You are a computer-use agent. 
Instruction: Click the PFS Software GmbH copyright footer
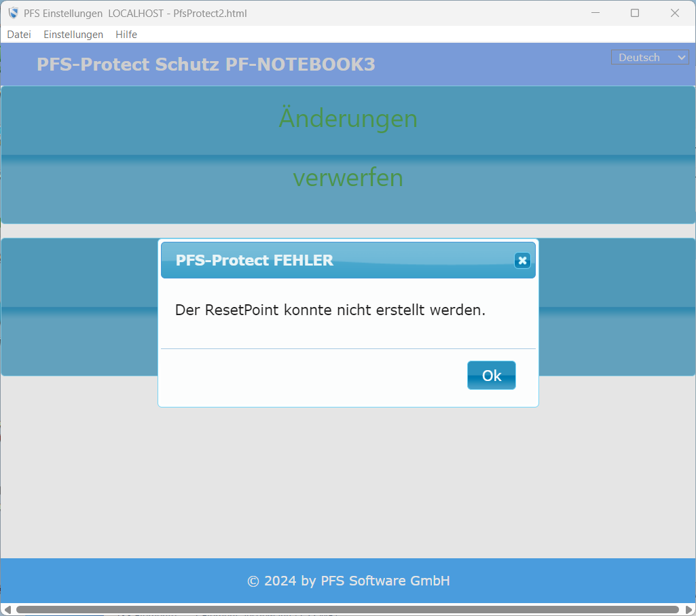(348, 581)
